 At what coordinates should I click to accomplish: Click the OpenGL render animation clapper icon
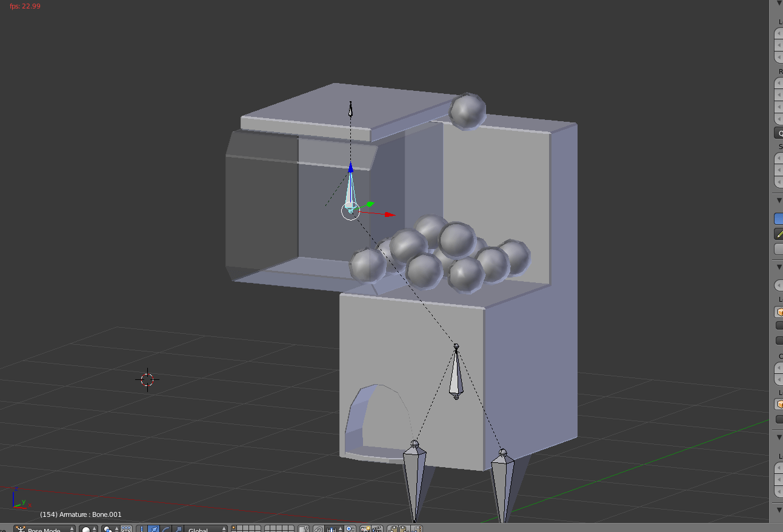376,527
